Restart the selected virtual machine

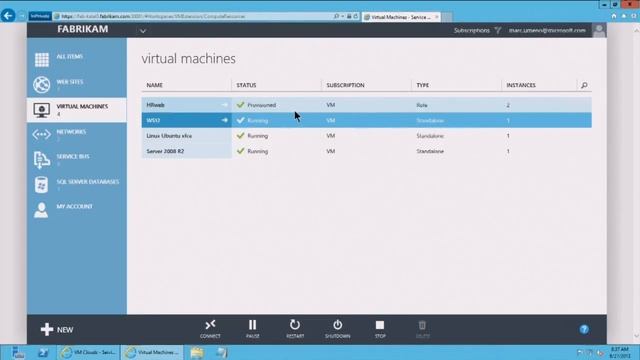(x=295, y=329)
